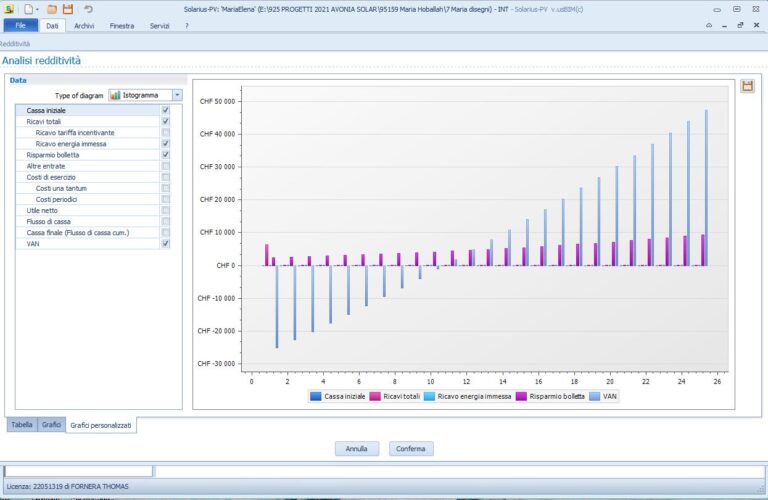This screenshot has width=768, height=500.
Task: Minimize the inner document window
Action: pos(724,25)
